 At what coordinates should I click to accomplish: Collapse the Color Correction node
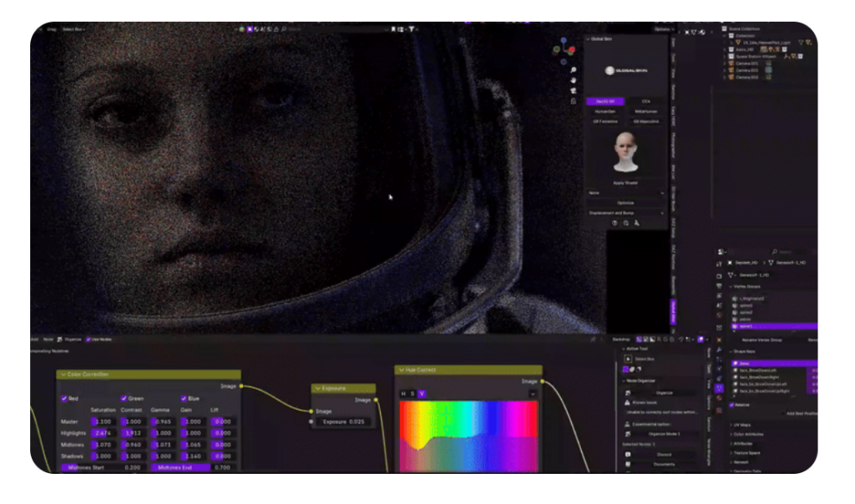pos(63,375)
